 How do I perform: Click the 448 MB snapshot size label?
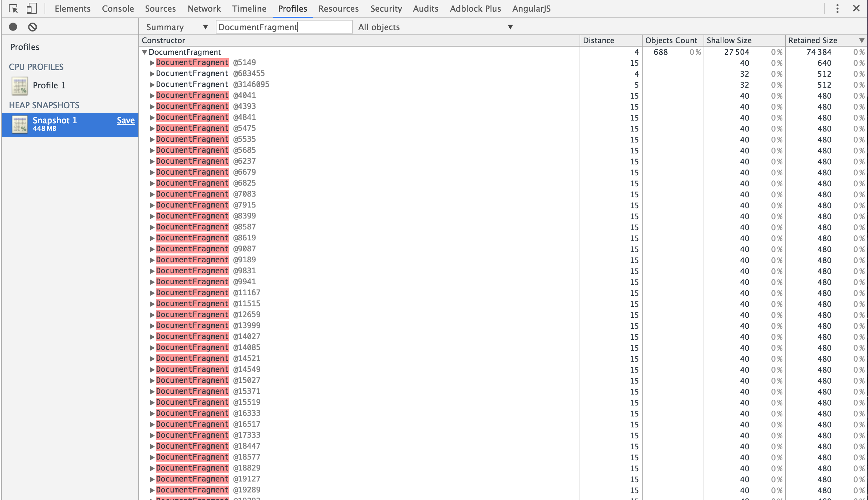[x=44, y=129]
